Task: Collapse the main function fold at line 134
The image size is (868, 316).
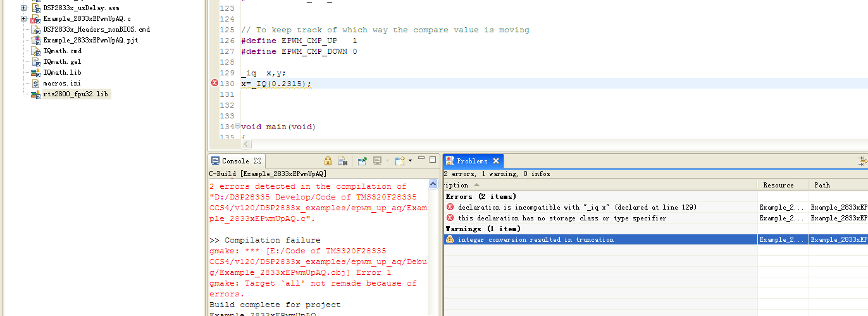Action: (237, 127)
